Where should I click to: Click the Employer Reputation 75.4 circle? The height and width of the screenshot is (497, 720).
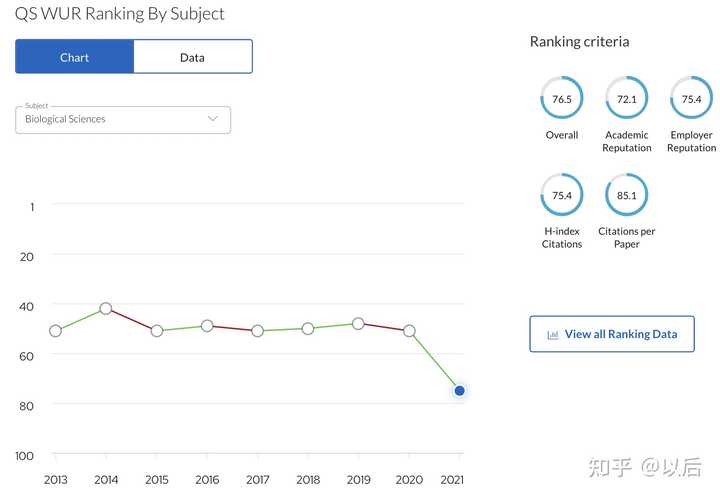691,98
